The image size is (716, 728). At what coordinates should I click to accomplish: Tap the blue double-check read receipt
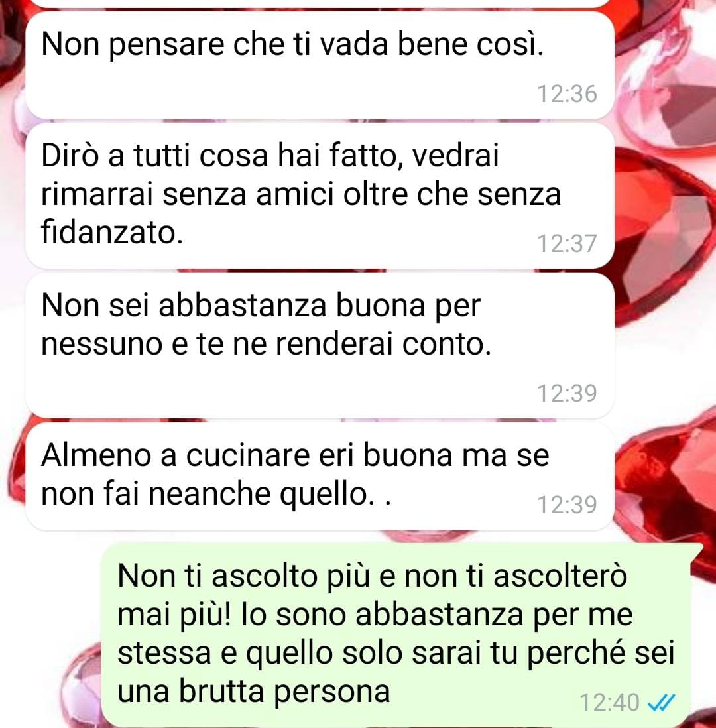coord(661,702)
